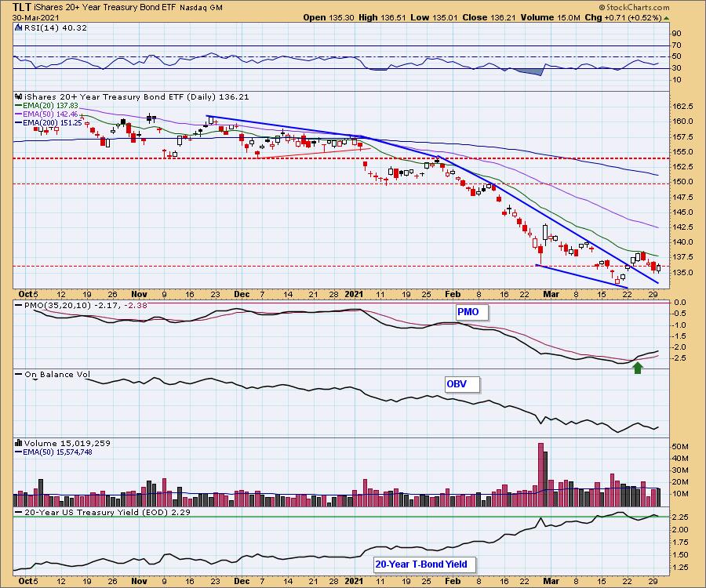Click the Nasdaq GM exchange label

pos(201,8)
